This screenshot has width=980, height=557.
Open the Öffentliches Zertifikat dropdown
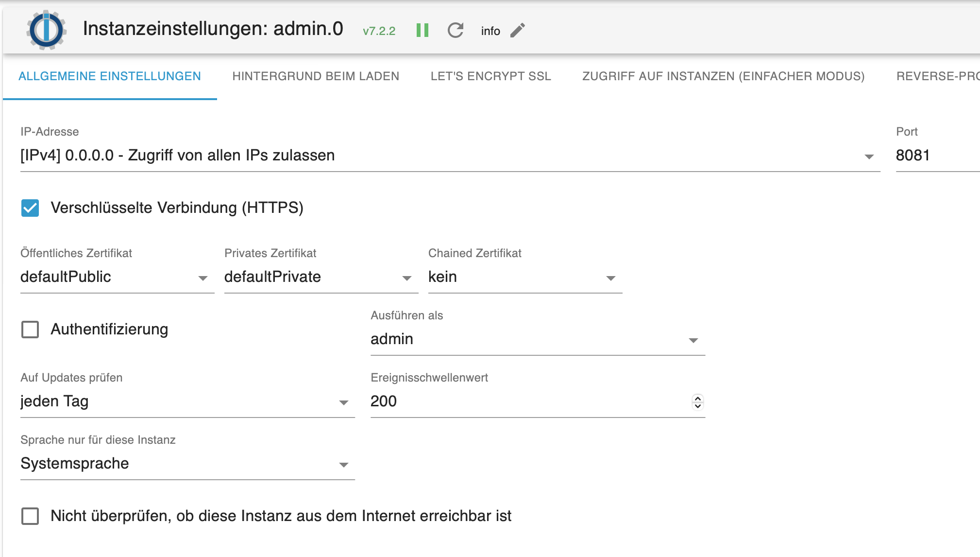(x=117, y=277)
